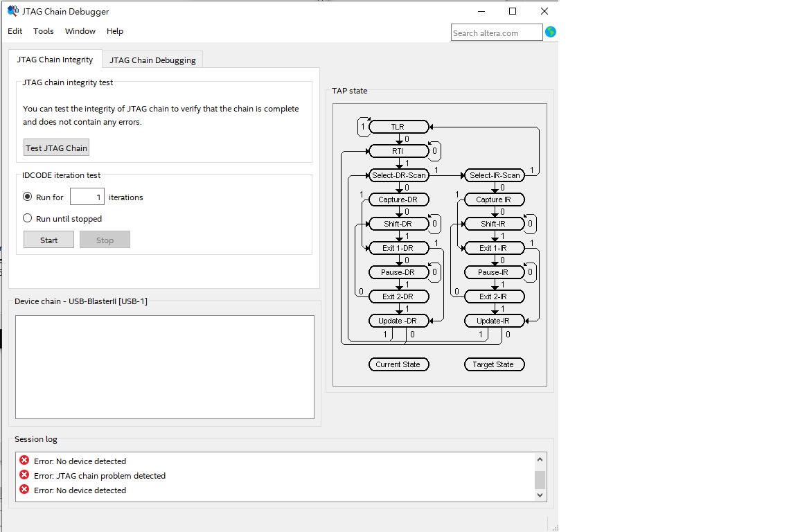Click the TLR state node in diagram
This screenshot has width=798, height=532.
pyautogui.click(x=398, y=127)
